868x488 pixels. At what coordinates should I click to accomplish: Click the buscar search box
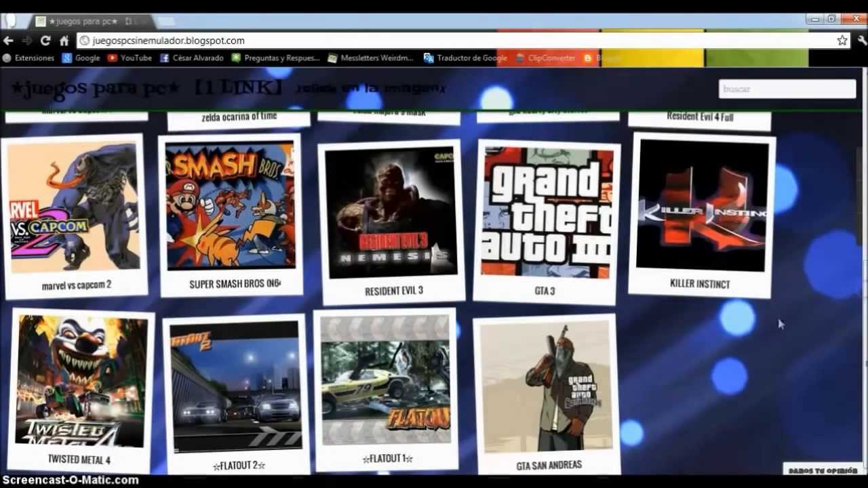coord(787,89)
